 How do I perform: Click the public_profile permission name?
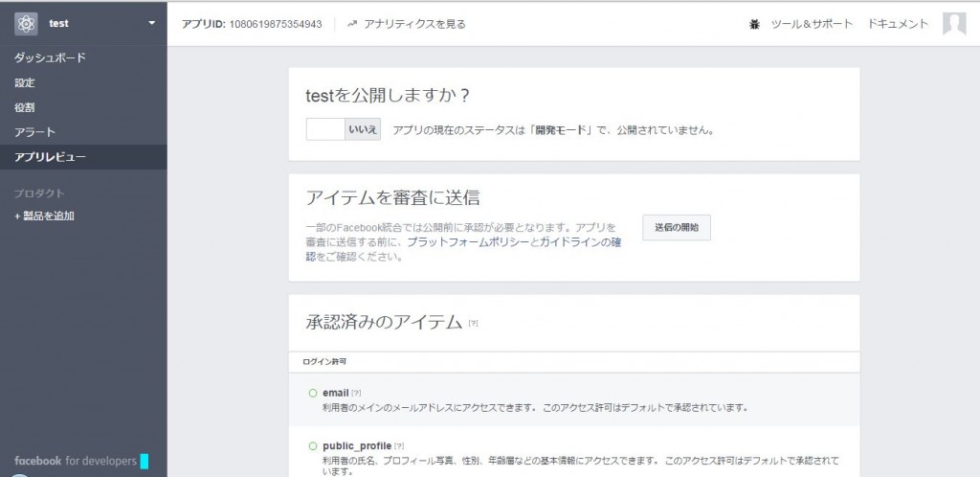click(x=357, y=446)
